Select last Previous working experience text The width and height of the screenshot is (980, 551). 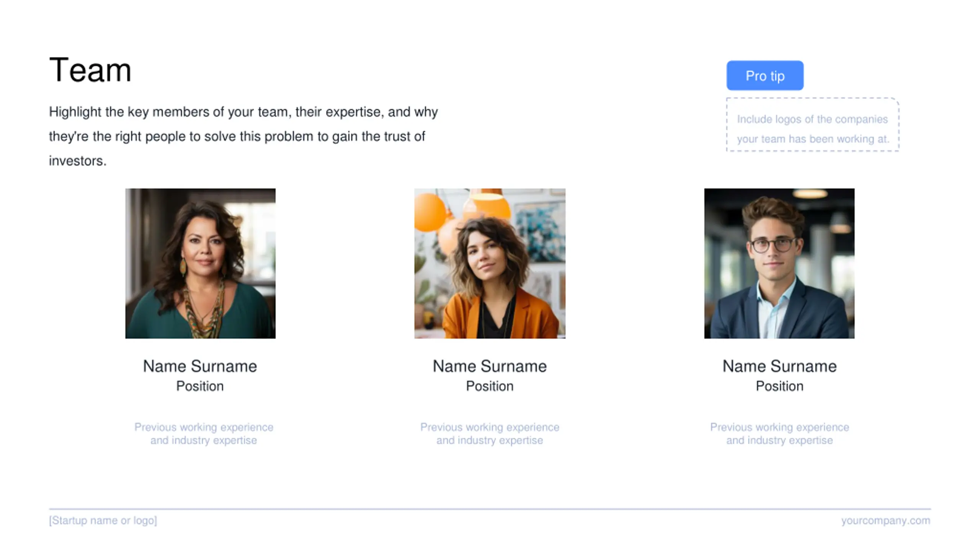(779, 434)
